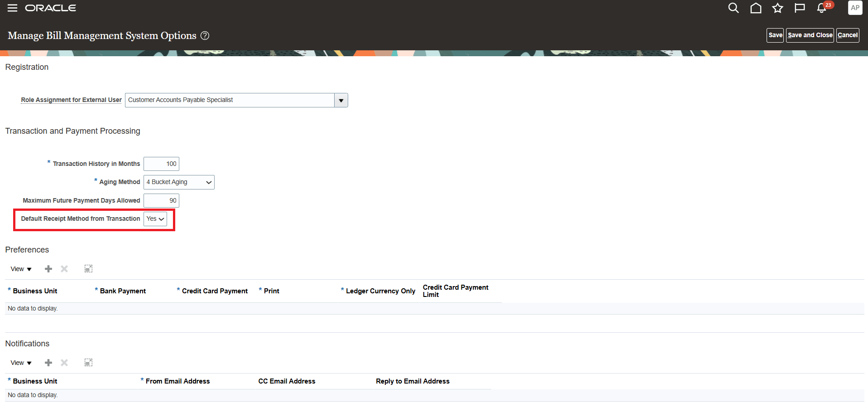The image size is (868, 408).
Task: Open the notifications bell showing 23 alerts
Action: click(820, 8)
